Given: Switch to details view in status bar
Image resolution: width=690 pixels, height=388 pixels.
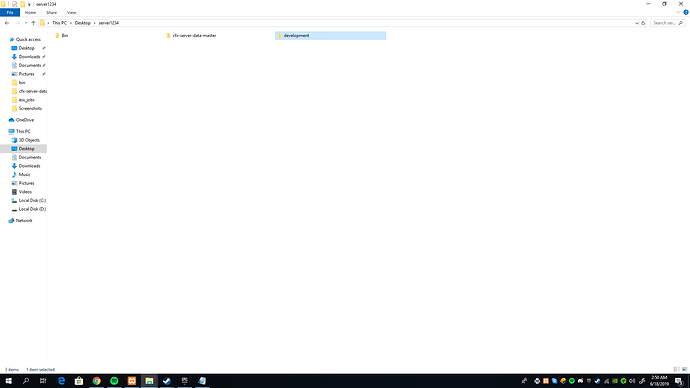Looking at the screenshot, I should (x=676, y=370).
